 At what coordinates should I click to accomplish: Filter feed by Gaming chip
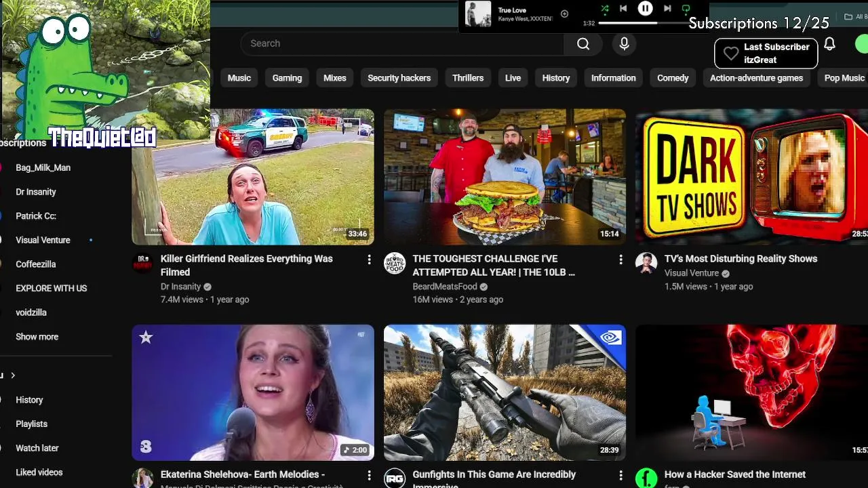(287, 78)
